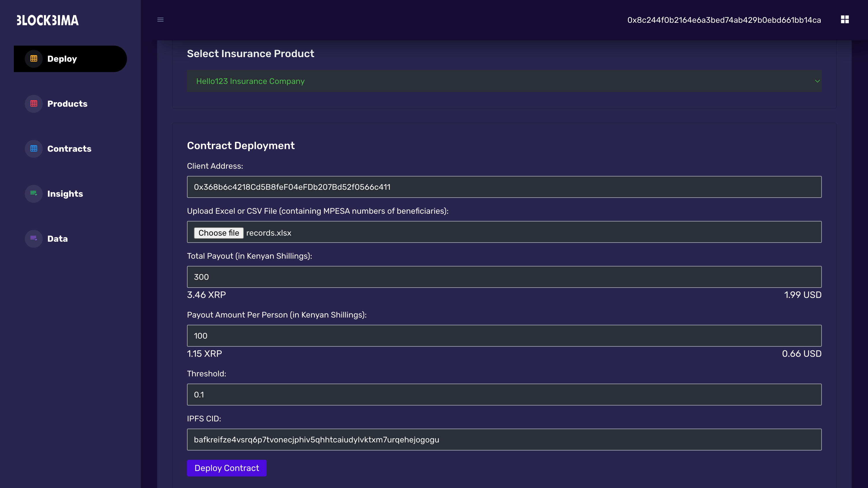868x488 pixels.
Task: Click the wallet address in header
Action: pyautogui.click(x=724, y=20)
